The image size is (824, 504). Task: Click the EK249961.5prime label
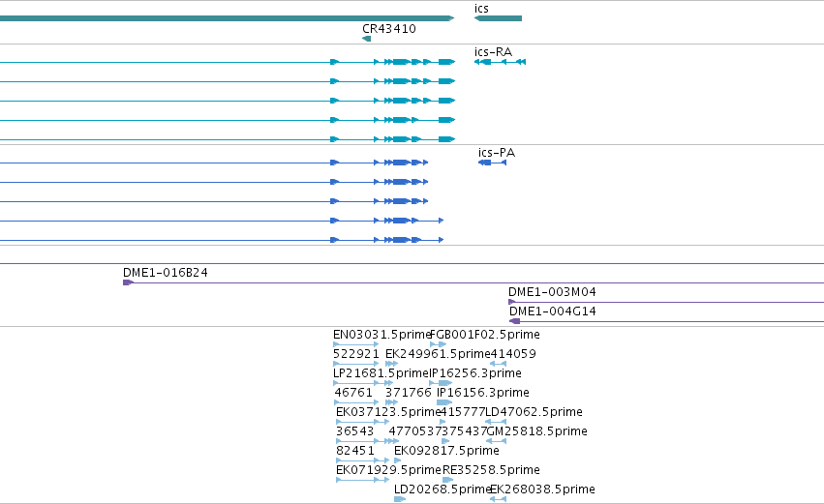pyautogui.click(x=438, y=354)
